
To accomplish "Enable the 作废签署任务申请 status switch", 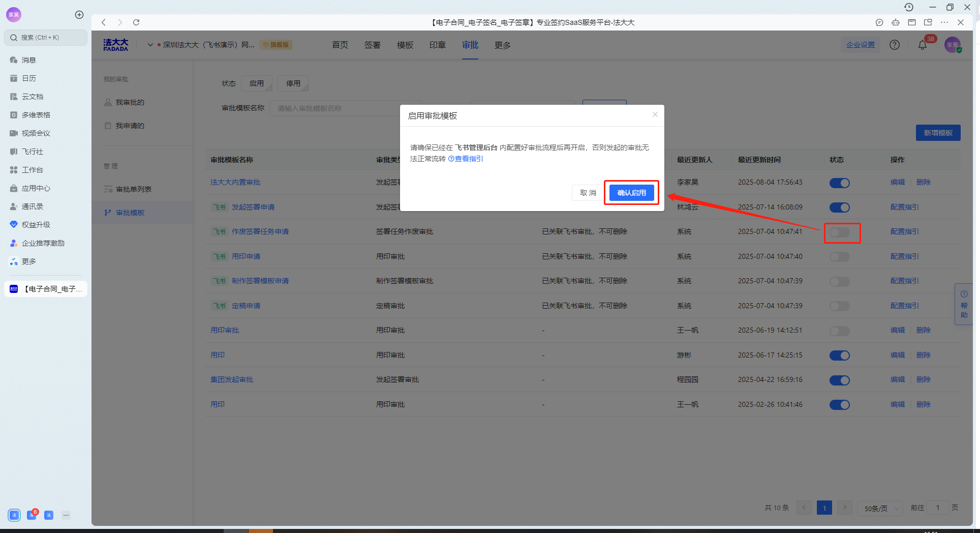I will [x=840, y=232].
